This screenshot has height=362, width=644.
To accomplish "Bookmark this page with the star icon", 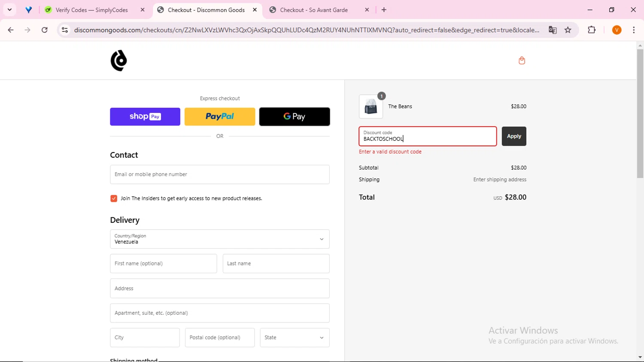I will pyautogui.click(x=568, y=30).
